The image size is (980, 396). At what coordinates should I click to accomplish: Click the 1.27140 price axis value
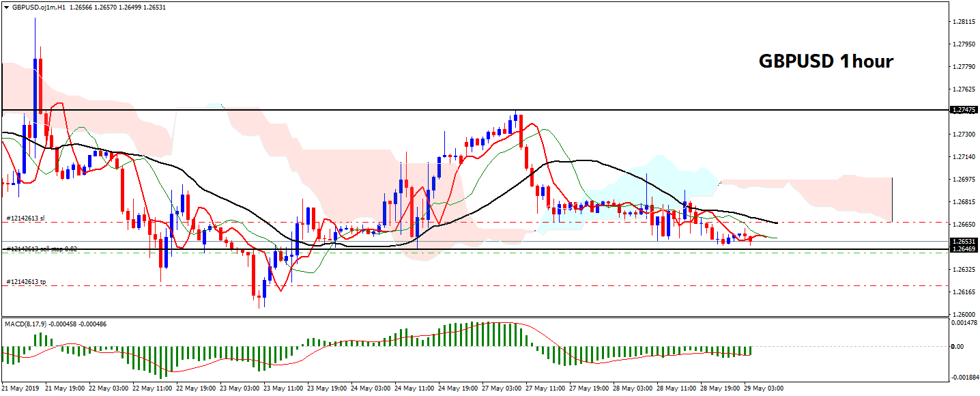(x=963, y=157)
